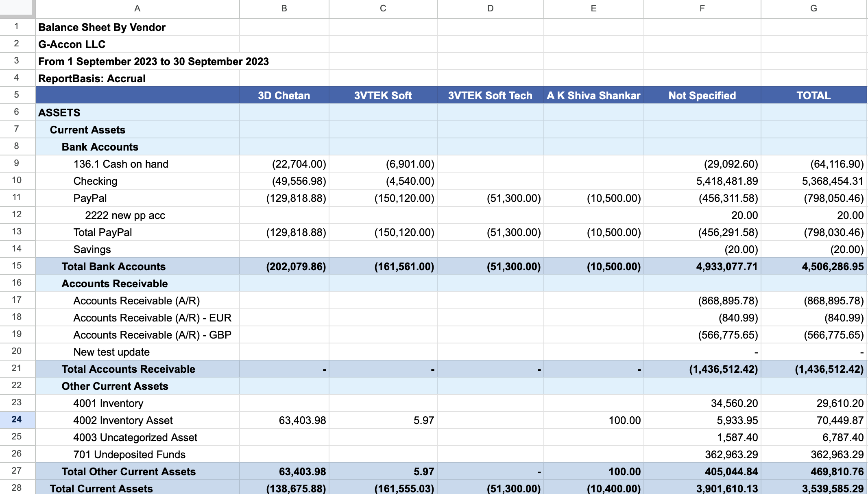Image resolution: width=868 pixels, height=494 pixels.
Task: Click '701 Undeposited Funds' label
Action: tap(129, 455)
